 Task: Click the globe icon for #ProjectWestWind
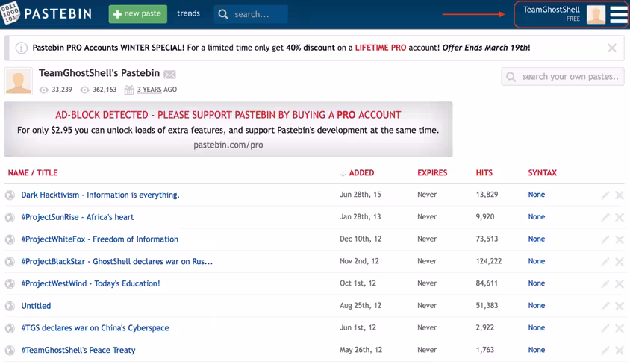pos(10,284)
